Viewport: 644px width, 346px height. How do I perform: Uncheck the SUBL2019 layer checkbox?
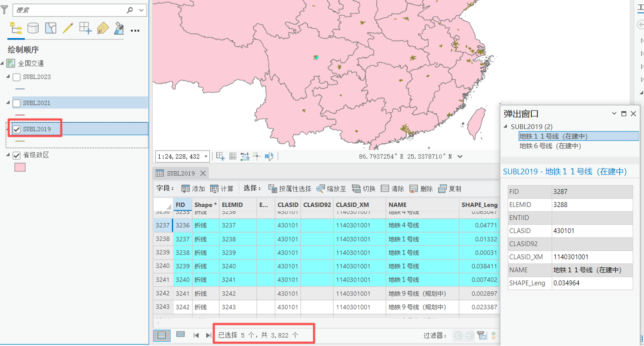click(17, 129)
